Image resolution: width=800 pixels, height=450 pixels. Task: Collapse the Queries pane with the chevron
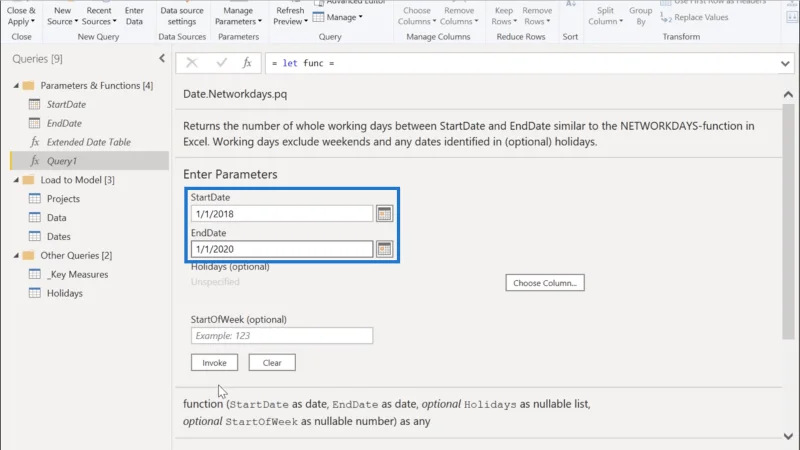[162, 58]
